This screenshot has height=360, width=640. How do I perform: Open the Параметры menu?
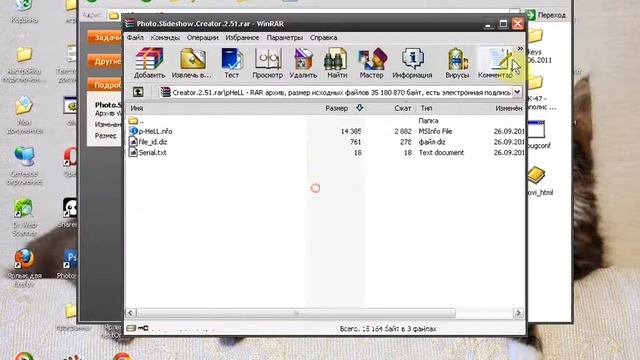(x=284, y=37)
